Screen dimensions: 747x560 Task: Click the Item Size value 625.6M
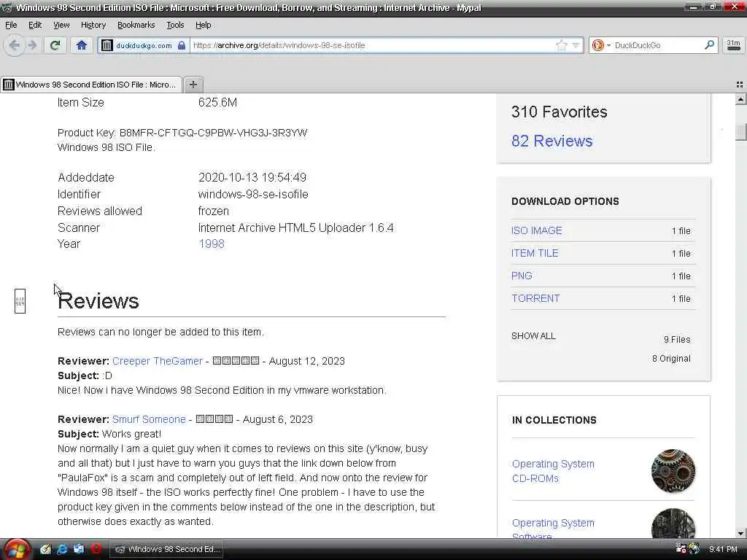[x=217, y=102]
